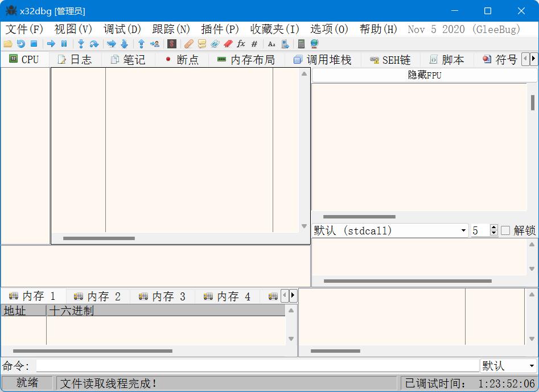This screenshot has height=392, width=539.
Task: Click the Restart debugging icon
Action: (x=21, y=44)
